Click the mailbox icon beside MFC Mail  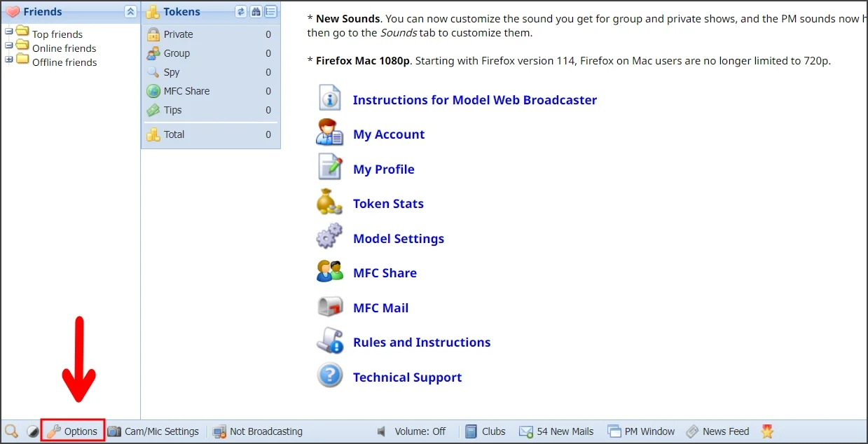click(329, 306)
